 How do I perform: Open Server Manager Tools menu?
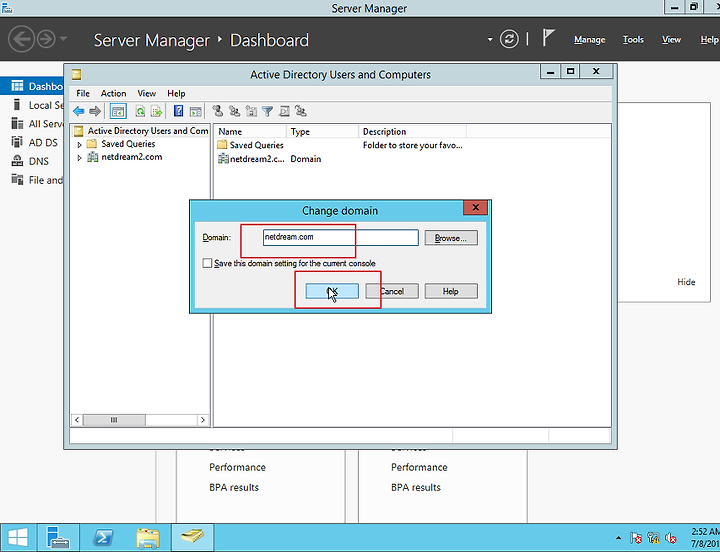click(x=633, y=39)
